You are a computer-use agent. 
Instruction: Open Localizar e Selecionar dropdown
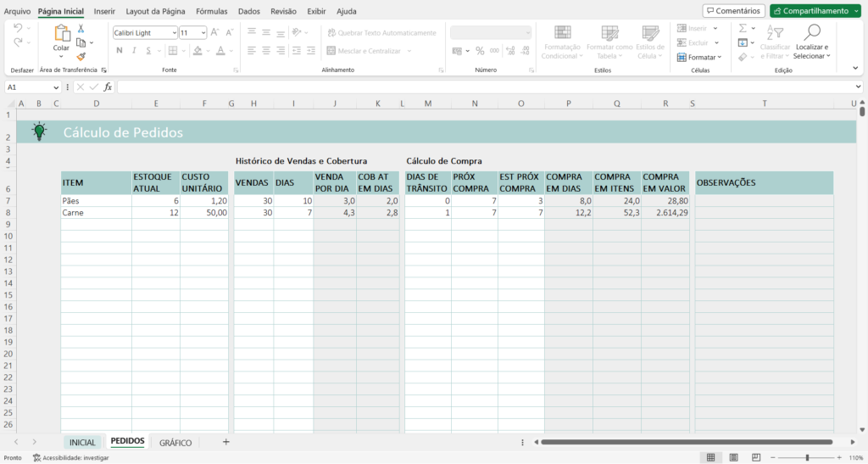(x=812, y=52)
